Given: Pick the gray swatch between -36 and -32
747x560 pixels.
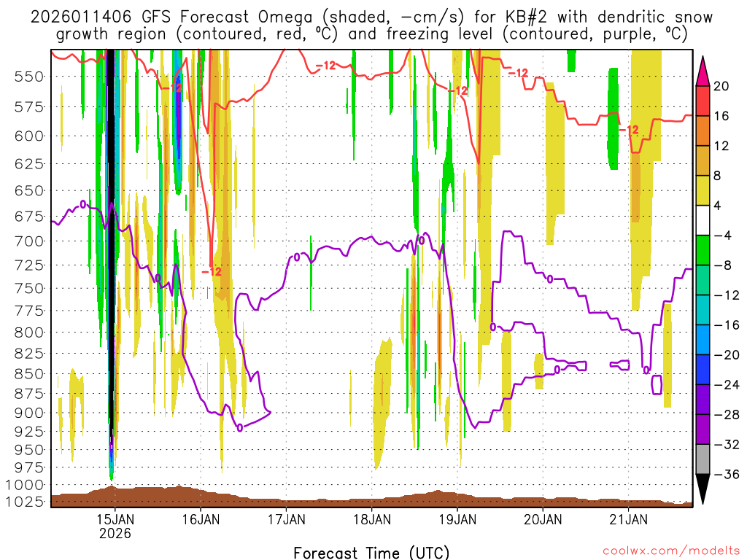Looking at the screenshot, I should 703,459.
